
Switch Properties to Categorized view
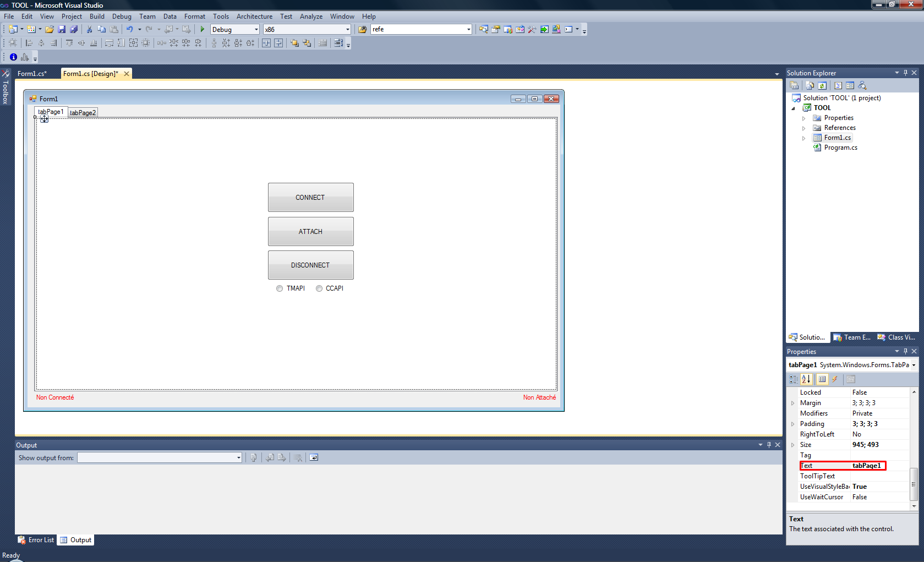coord(794,379)
